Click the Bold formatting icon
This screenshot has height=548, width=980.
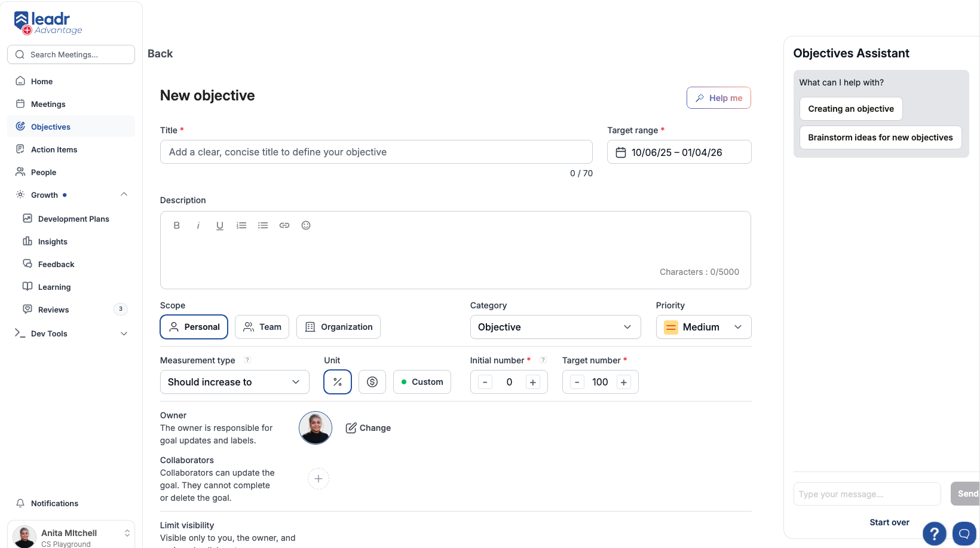pos(176,225)
